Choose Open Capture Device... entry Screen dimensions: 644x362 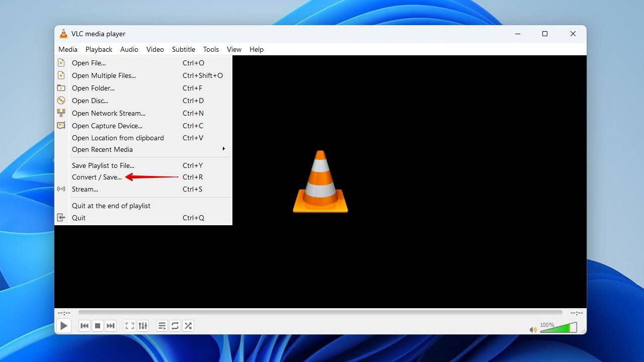click(143, 126)
